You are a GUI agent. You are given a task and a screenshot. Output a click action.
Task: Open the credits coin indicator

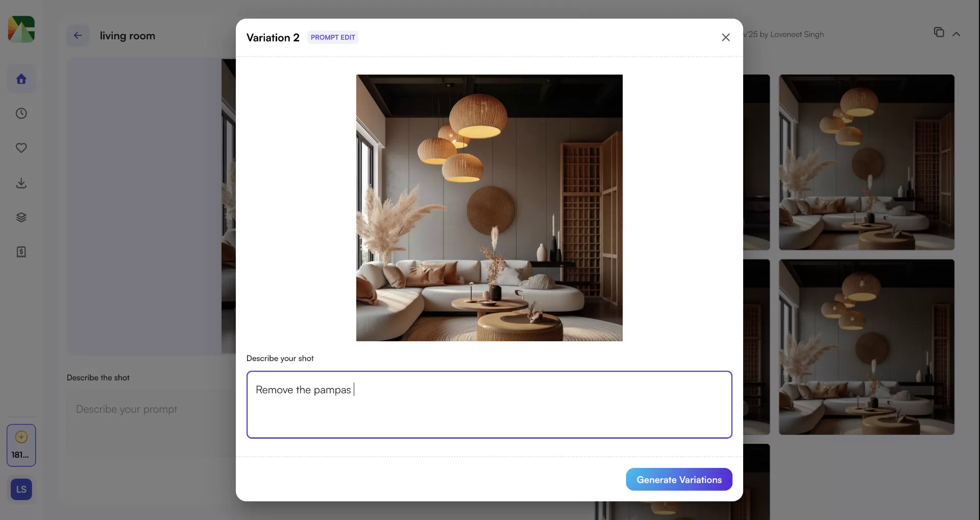coord(21,437)
